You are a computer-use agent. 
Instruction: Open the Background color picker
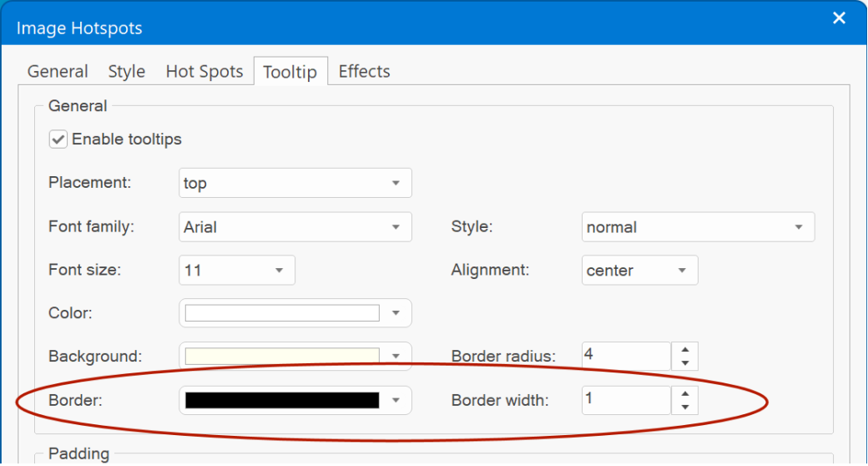(x=295, y=357)
